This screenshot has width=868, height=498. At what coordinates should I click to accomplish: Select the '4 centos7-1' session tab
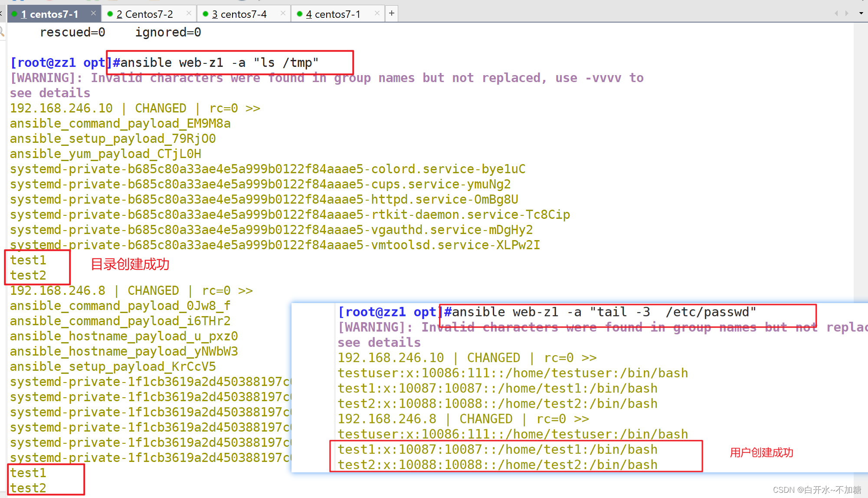[333, 14]
